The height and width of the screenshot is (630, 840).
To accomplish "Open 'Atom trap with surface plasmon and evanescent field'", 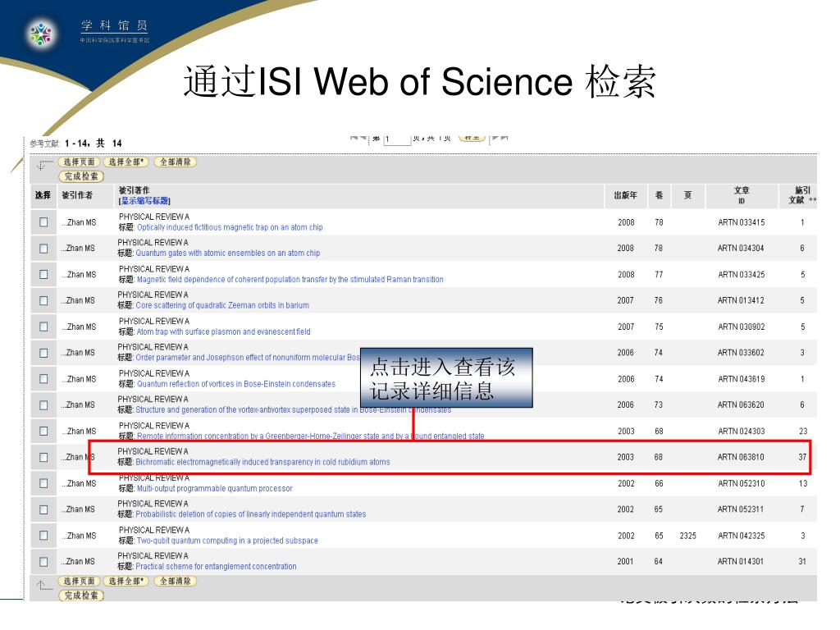I will (x=223, y=331).
